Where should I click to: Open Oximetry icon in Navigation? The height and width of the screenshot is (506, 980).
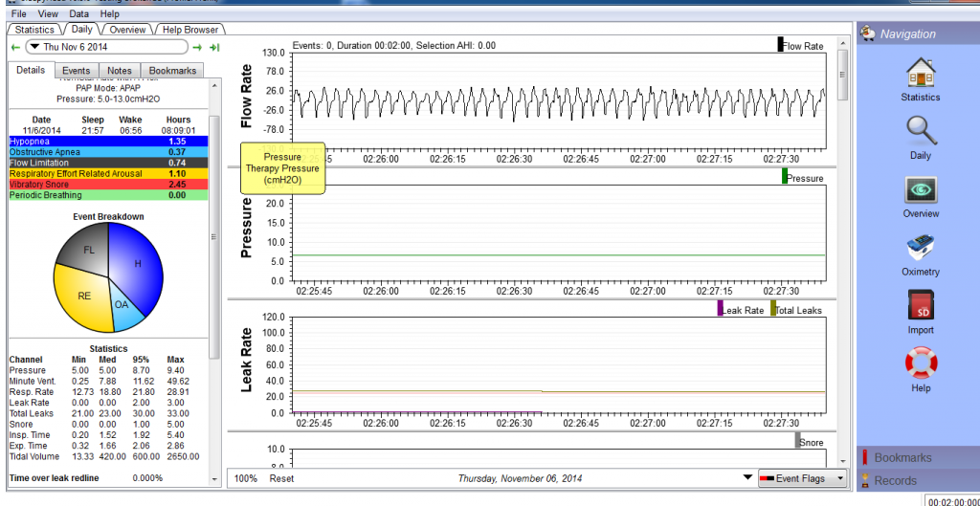920,248
